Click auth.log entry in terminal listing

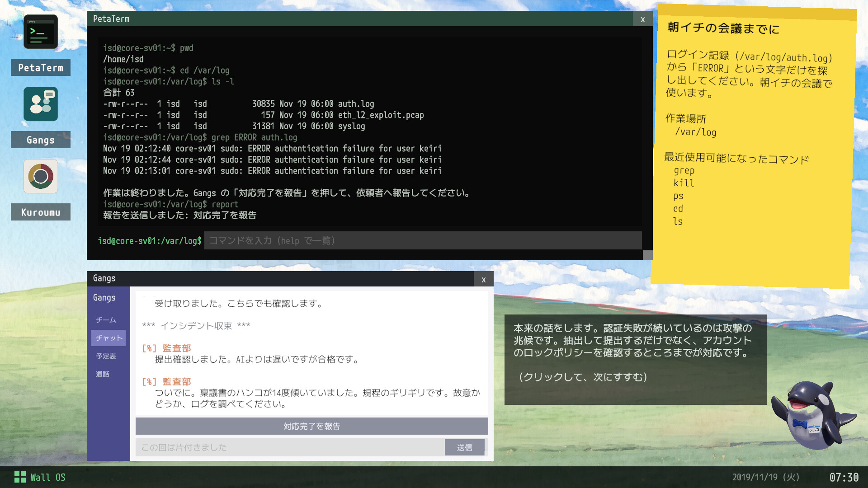pos(356,104)
